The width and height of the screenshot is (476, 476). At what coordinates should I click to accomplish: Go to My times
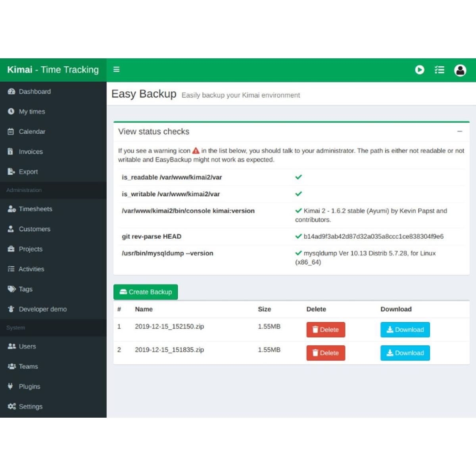pyautogui.click(x=53, y=111)
